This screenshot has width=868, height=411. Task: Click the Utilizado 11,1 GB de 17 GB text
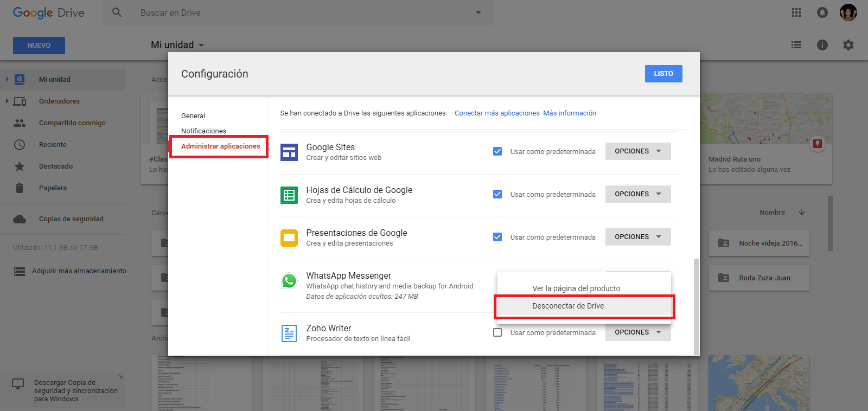pyautogui.click(x=55, y=248)
